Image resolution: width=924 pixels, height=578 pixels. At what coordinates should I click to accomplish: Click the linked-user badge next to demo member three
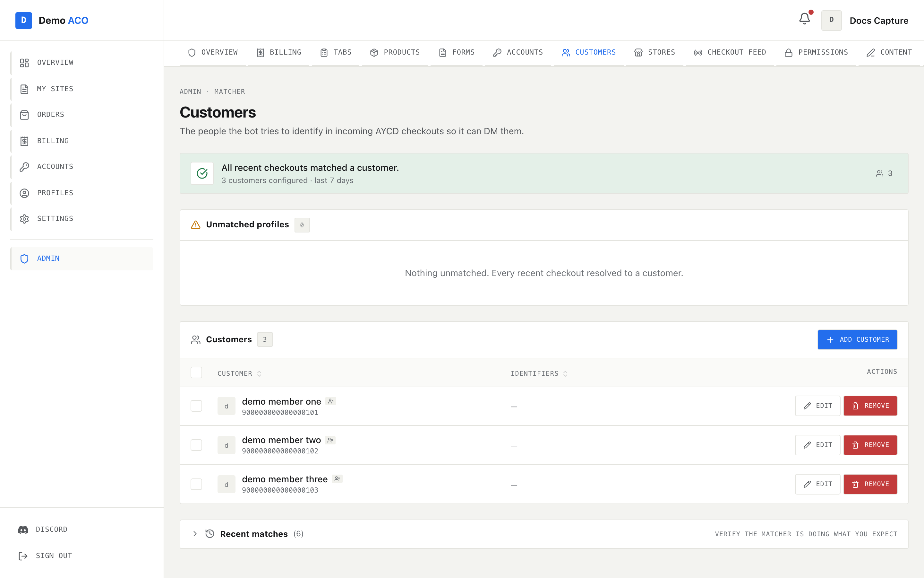(x=337, y=478)
